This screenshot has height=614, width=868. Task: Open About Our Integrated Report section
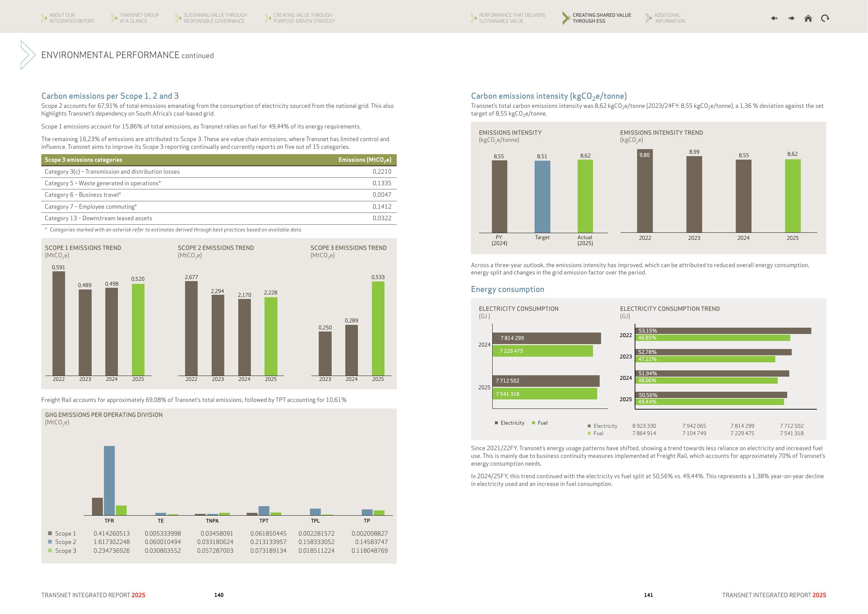pyautogui.click(x=71, y=18)
